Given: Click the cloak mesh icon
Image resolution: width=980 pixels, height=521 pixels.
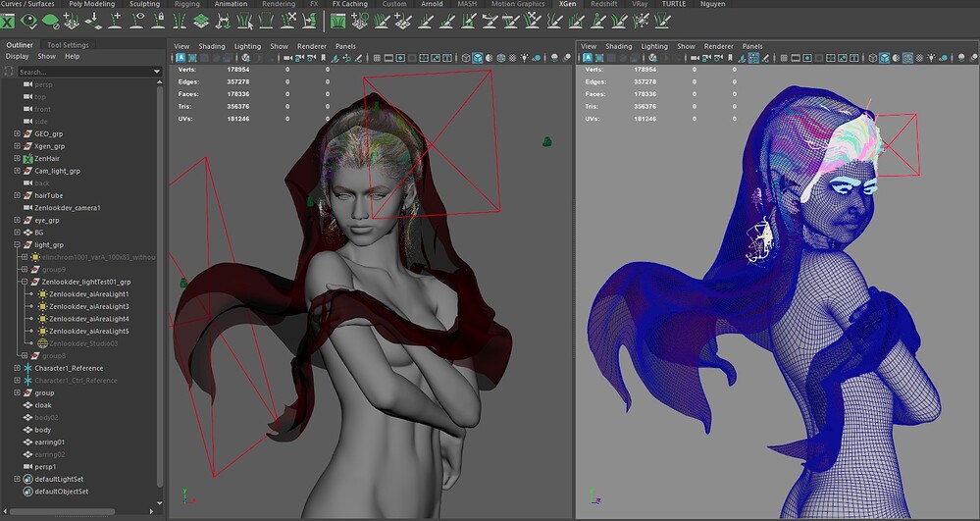Looking at the screenshot, I should pyautogui.click(x=27, y=405).
